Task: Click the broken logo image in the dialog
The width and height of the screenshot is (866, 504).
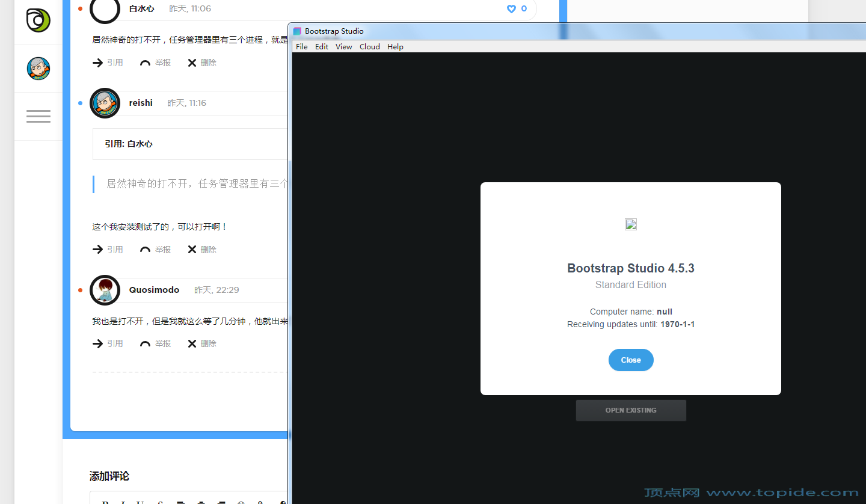Action: [x=631, y=224]
